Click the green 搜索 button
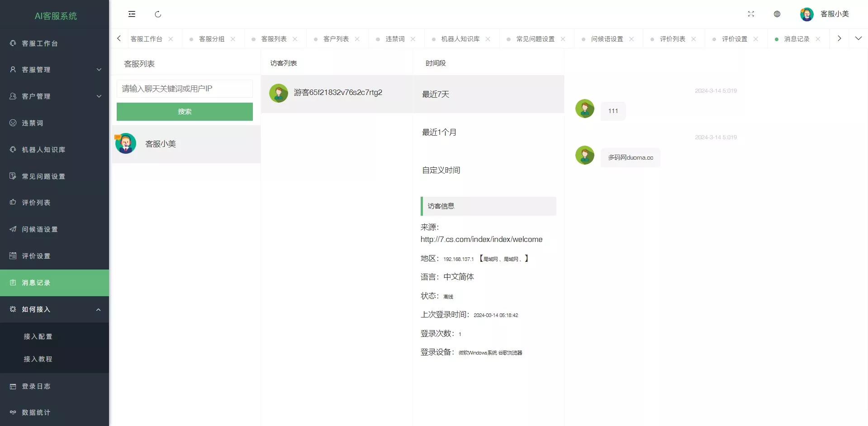The width and height of the screenshot is (868, 426). (185, 112)
